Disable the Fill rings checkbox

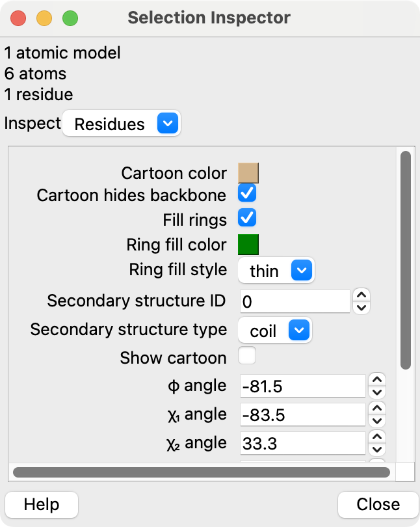tap(247, 217)
